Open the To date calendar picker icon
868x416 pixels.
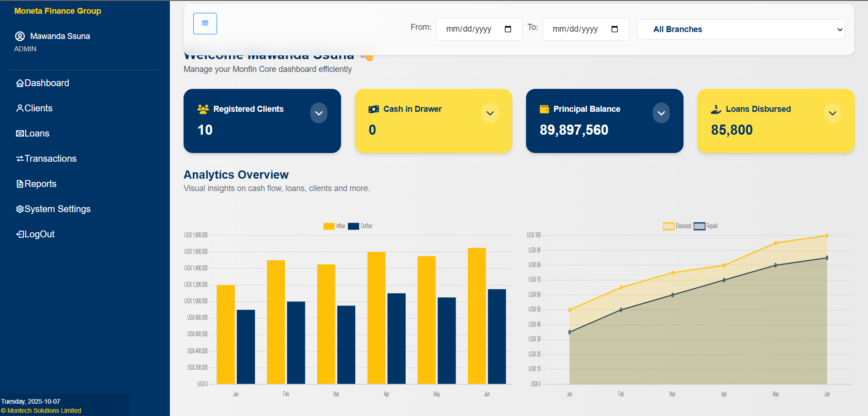click(614, 29)
